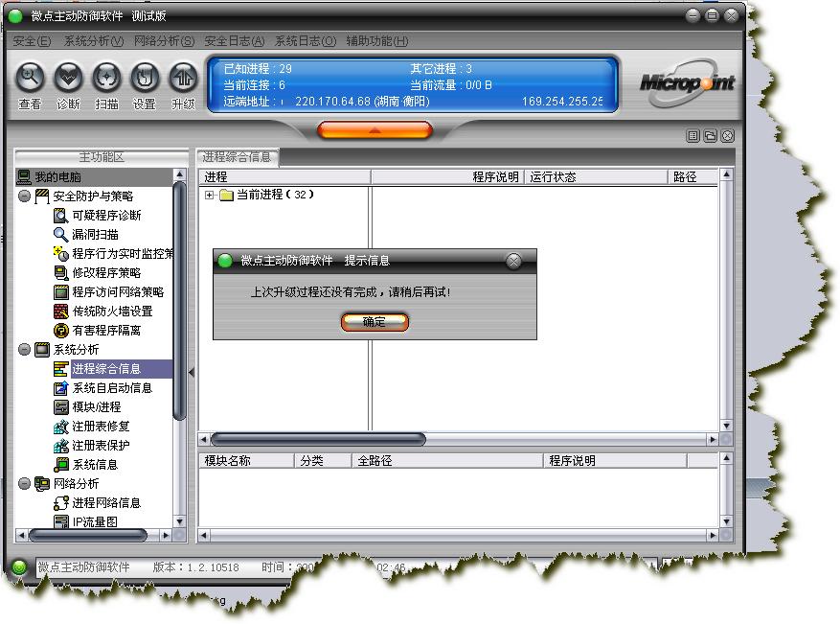This screenshot has width=840, height=624.
Task: Click the green status orb in the status bar
Action: 19,567
